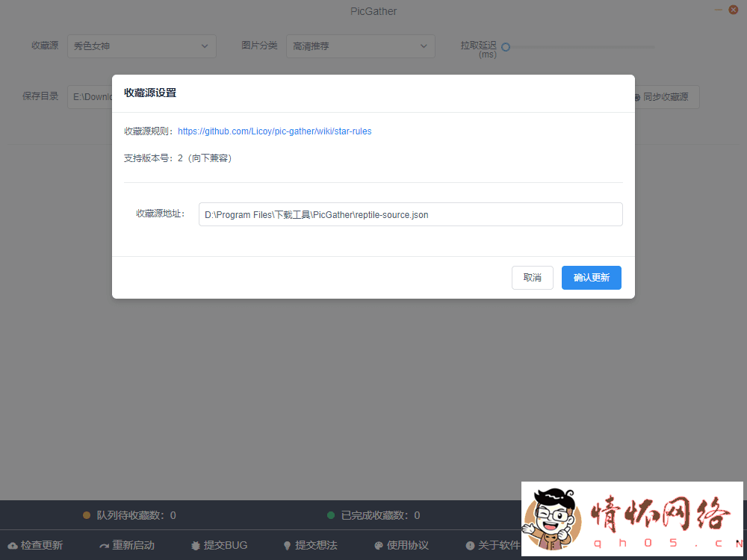
Task: Click the lightbulb icon beside 提交想法
Action: (x=287, y=546)
